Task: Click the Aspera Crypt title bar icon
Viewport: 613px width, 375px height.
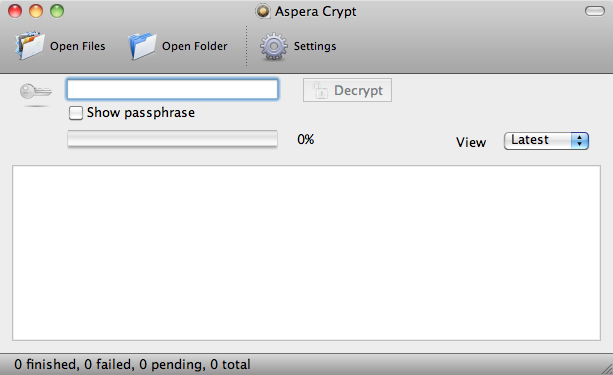Action: pos(263,11)
